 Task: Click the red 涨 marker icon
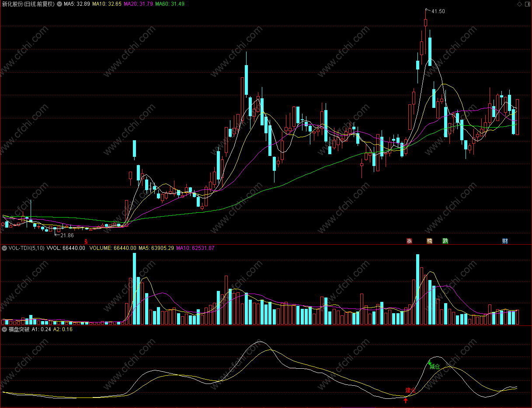click(410, 241)
